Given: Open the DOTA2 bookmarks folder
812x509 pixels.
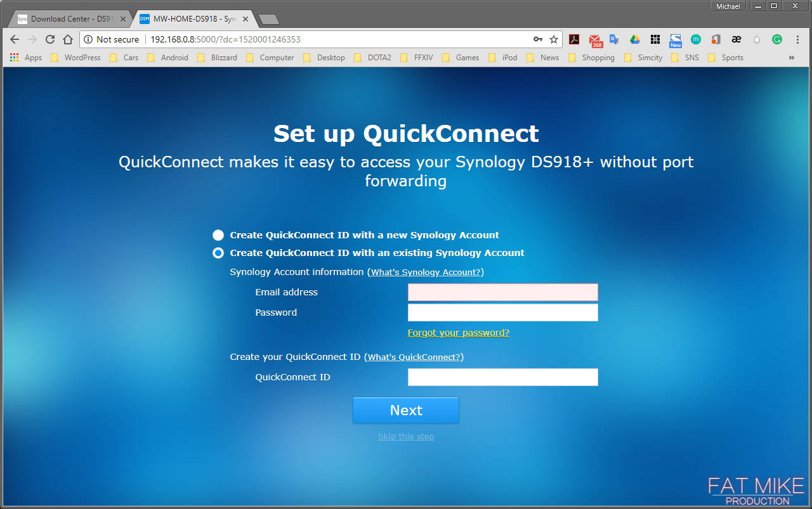Looking at the screenshot, I should tap(372, 57).
